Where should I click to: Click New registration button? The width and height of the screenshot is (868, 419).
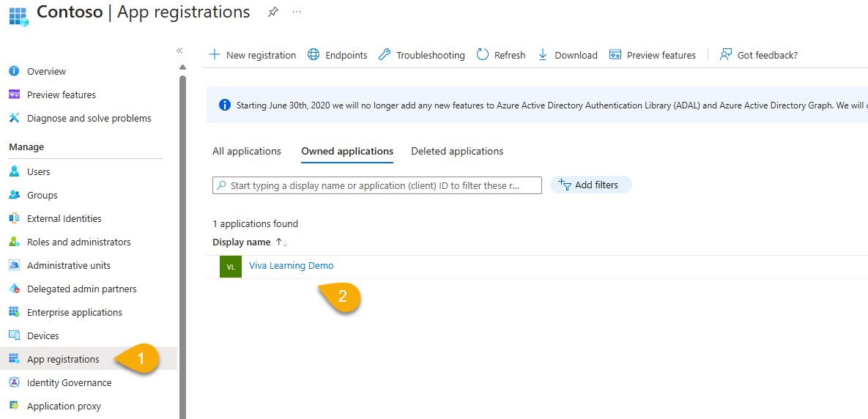click(x=252, y=55)
